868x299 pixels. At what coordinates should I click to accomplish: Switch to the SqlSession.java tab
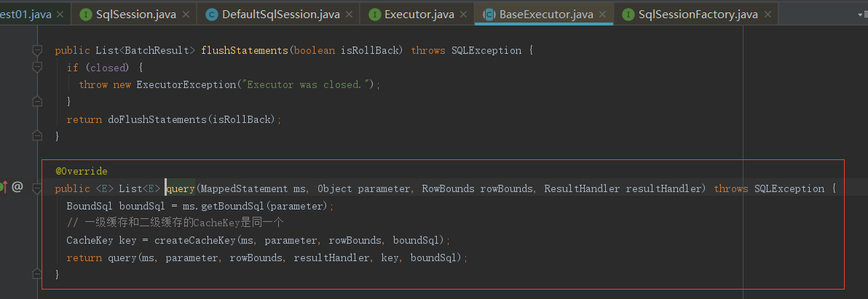135,15
